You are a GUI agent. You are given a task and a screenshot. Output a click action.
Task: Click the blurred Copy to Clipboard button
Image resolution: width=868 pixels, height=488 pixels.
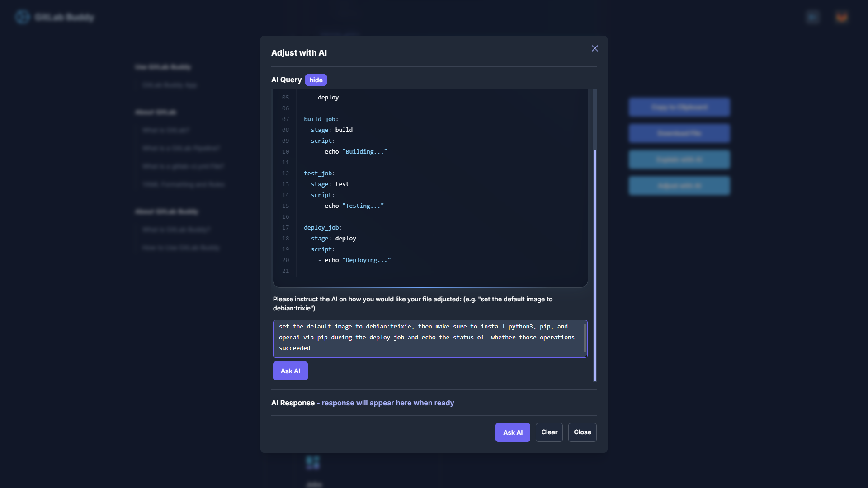679,108
